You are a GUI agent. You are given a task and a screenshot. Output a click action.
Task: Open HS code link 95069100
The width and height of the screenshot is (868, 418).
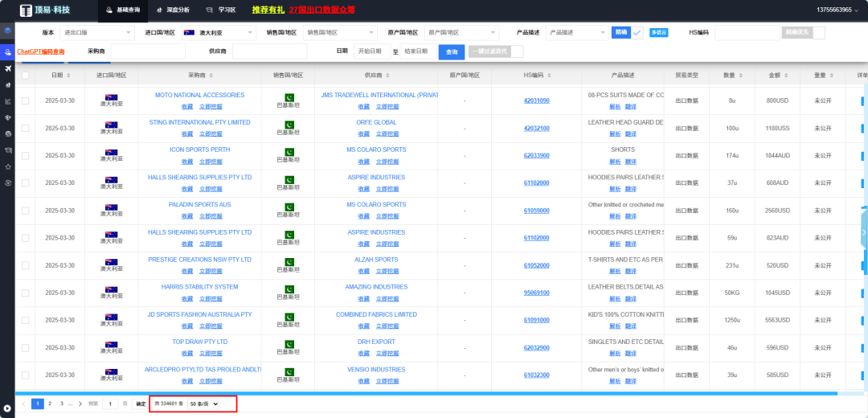click(536, 293)
